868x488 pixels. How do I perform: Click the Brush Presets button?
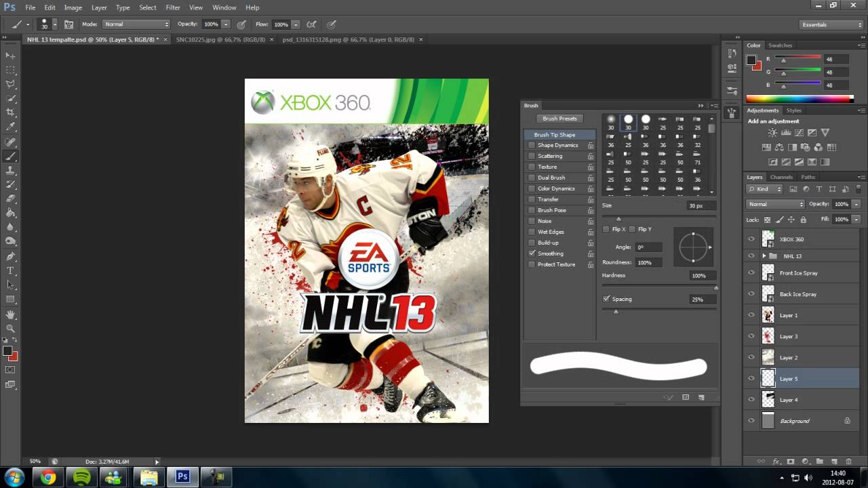pos(560,119)
